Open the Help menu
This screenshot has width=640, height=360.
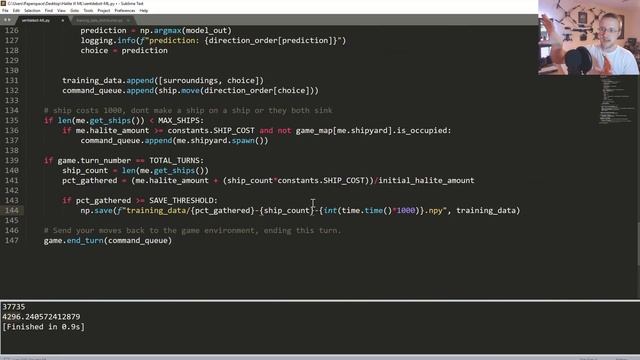coord(144,11)
